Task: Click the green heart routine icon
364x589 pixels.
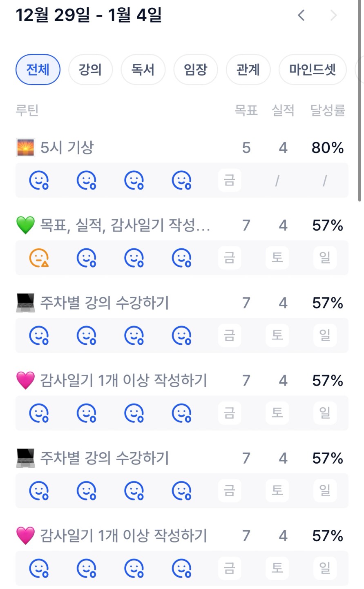Action: 25,225
